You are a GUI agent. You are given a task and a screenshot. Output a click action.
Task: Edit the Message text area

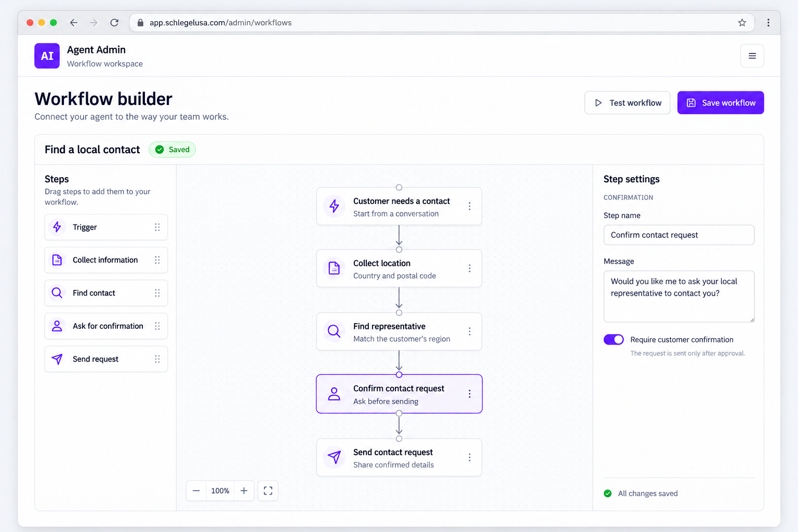point(679,297)
